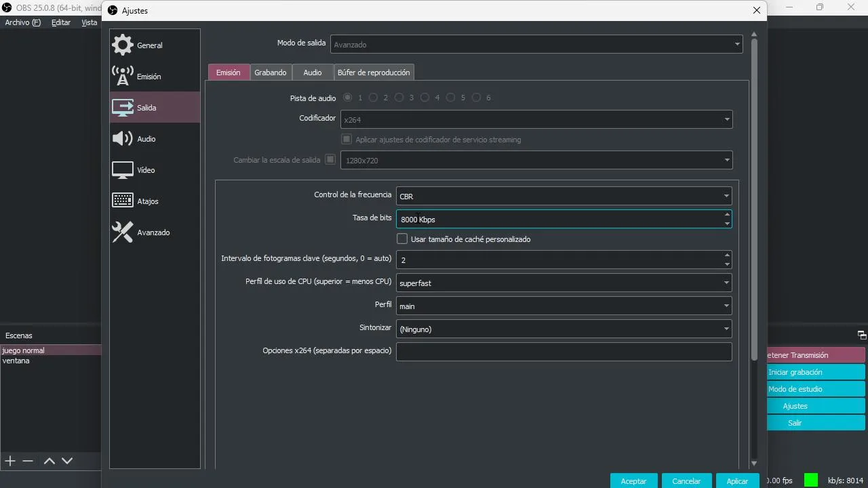Open Avanzado wrench tools icon
868x488 pixels.
(x=123, y=232)
